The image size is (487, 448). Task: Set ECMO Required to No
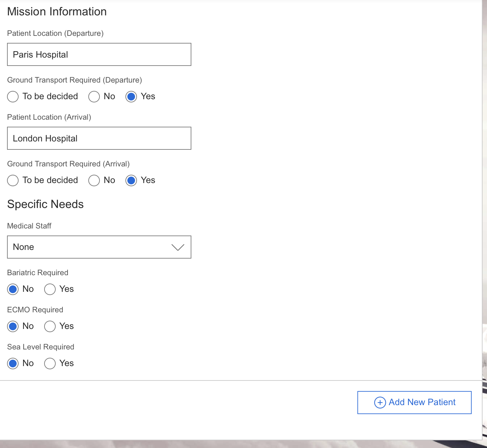point(13,326)
